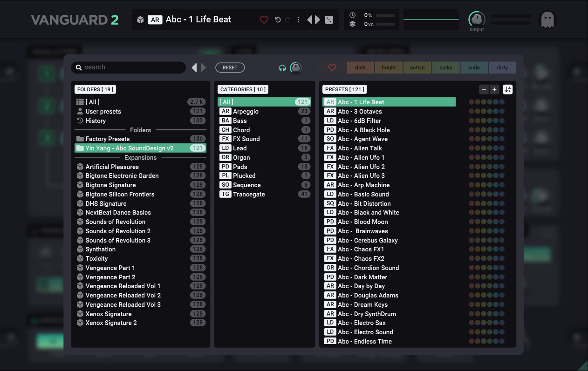Filter by Pads category
The height and width of the screenshot is (371, 588).
264,167
